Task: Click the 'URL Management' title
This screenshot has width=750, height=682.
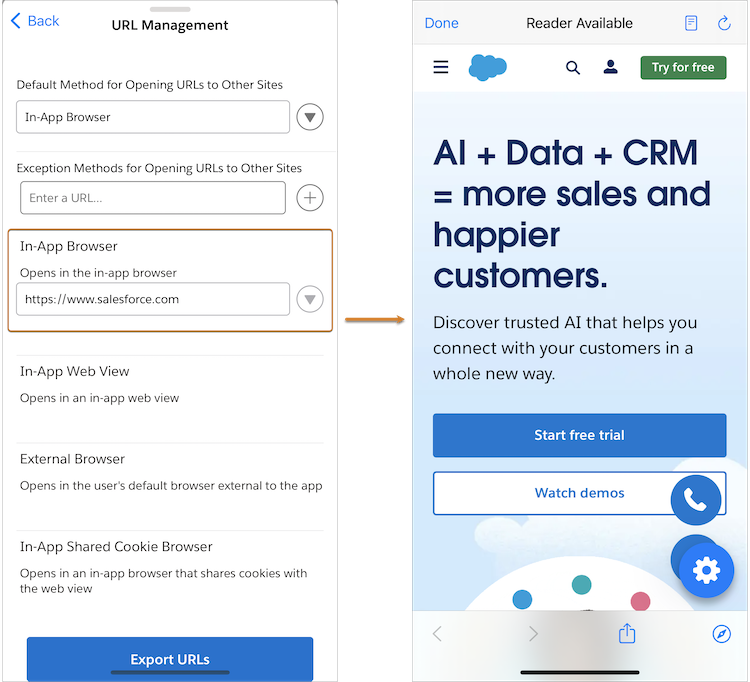Action: click(x=170, y=25)
